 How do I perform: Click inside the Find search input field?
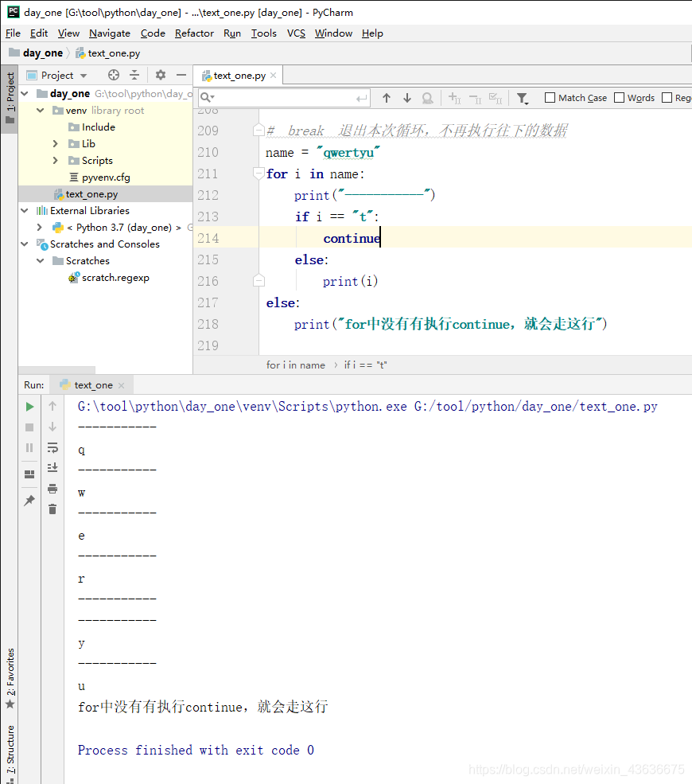(285, 98)
